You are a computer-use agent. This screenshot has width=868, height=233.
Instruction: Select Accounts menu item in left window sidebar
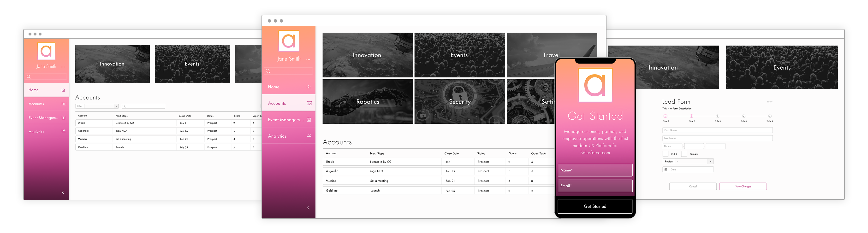click(47, 104)
